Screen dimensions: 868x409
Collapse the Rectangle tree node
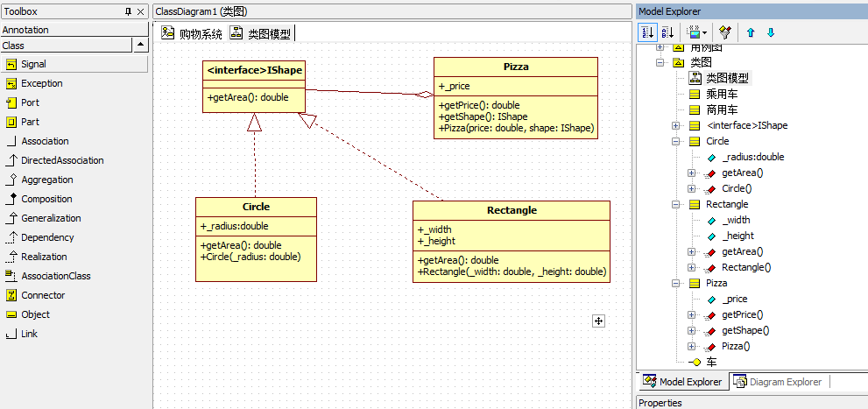coord(675,204)
